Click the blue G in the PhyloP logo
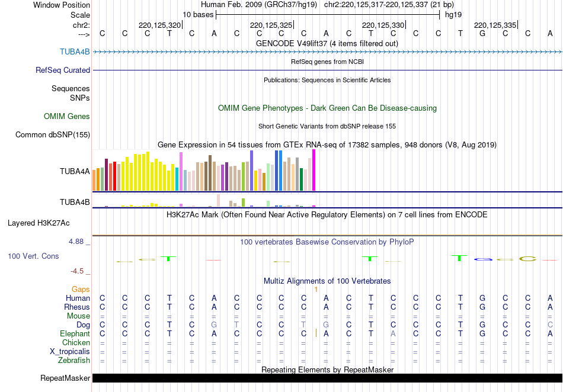 point(483,259)
